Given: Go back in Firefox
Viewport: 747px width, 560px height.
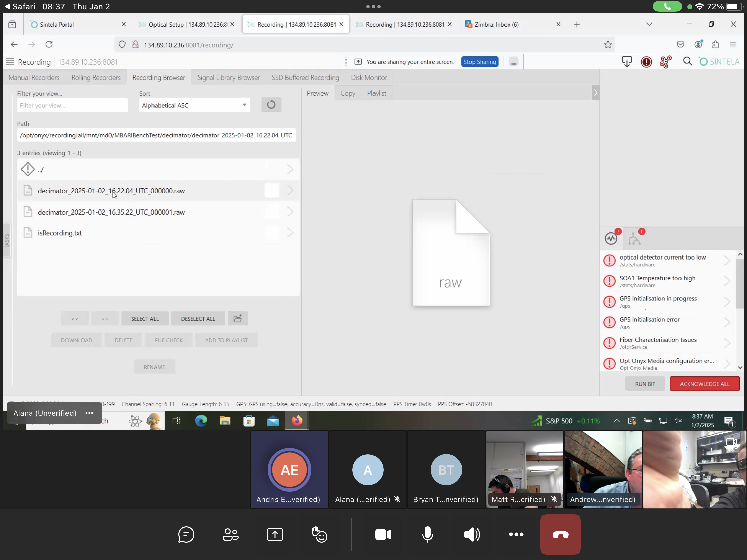Looking at the screenshot, I should pos(14,45).
